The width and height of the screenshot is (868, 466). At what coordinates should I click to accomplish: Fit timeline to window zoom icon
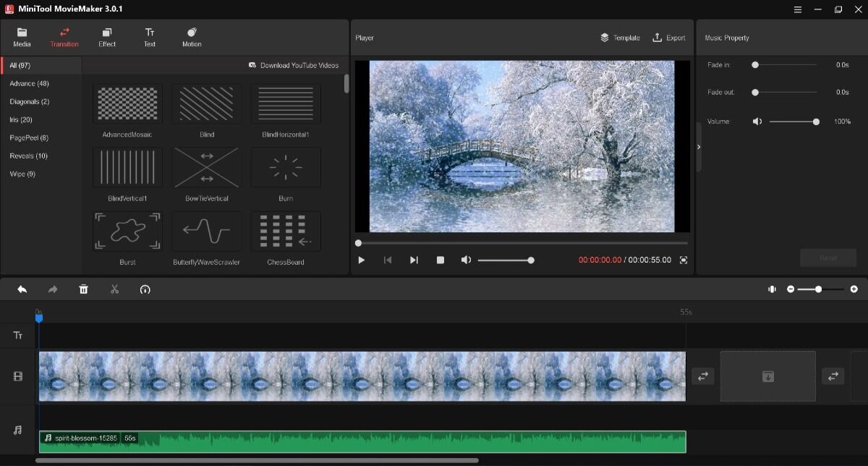click(771, 289)
